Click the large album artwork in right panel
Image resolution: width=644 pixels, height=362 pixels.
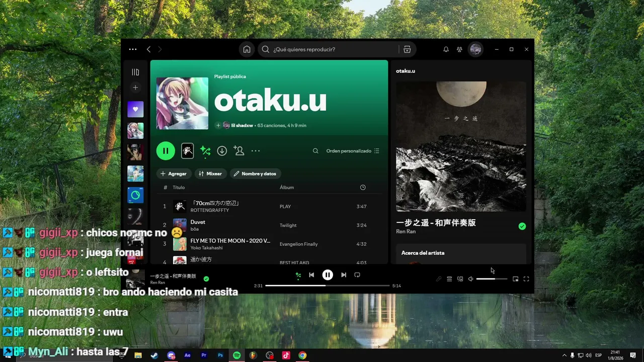(x=461, y=146)
